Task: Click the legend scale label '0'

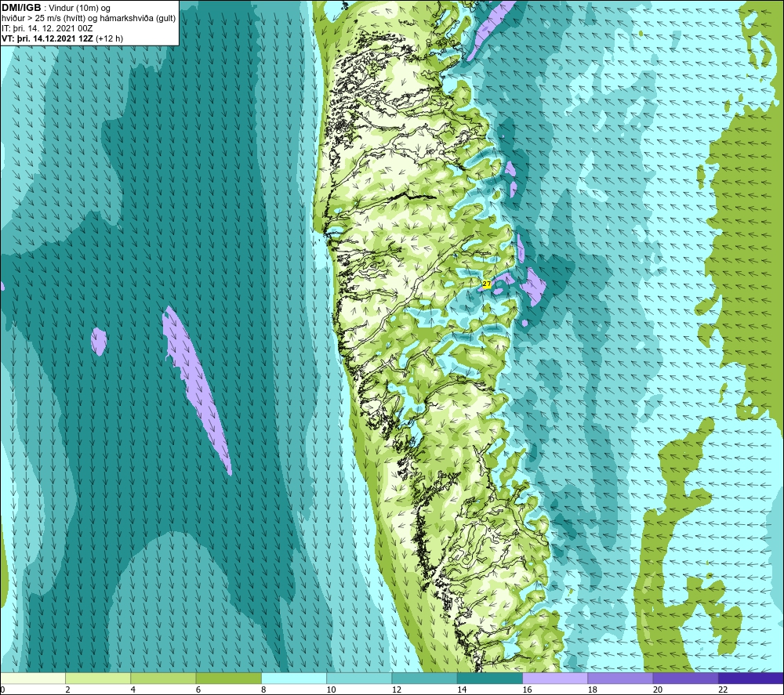Action: (2, 690)
